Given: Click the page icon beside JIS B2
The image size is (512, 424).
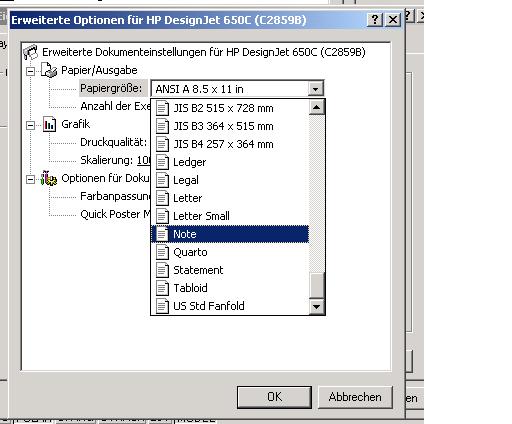Looking at the screenshot, I should coord(162,108).
